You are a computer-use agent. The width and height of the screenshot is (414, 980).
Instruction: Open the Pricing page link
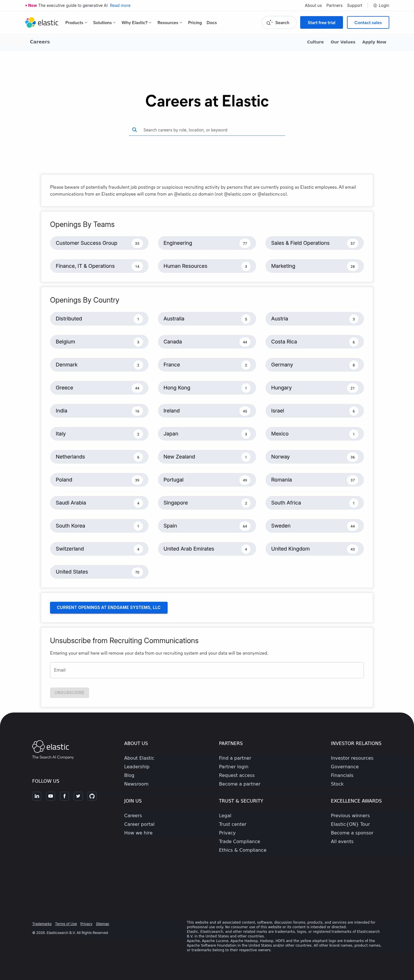(x=195, y=22)
